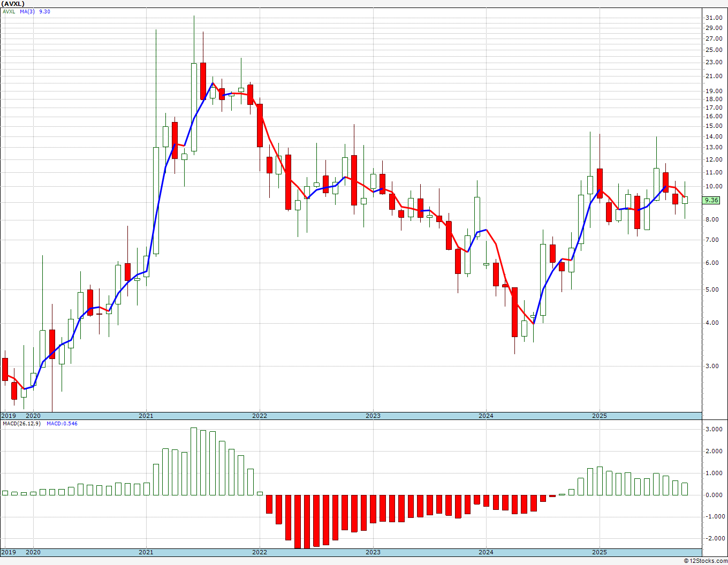Image resolution: width=728 pixels, height=565 pixels.
Task: Click the 4.00 price axis label
Action: [712, 323]
